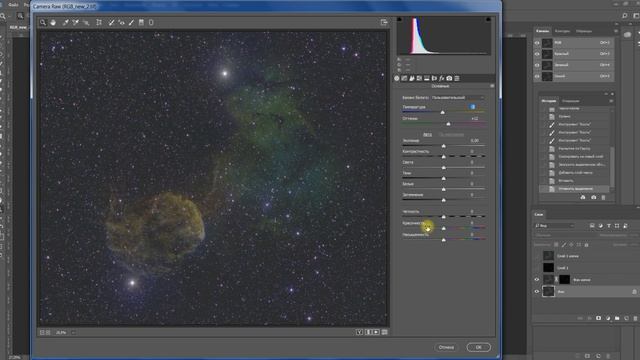Select the black-filled layer thumbnail

[549, 268]
